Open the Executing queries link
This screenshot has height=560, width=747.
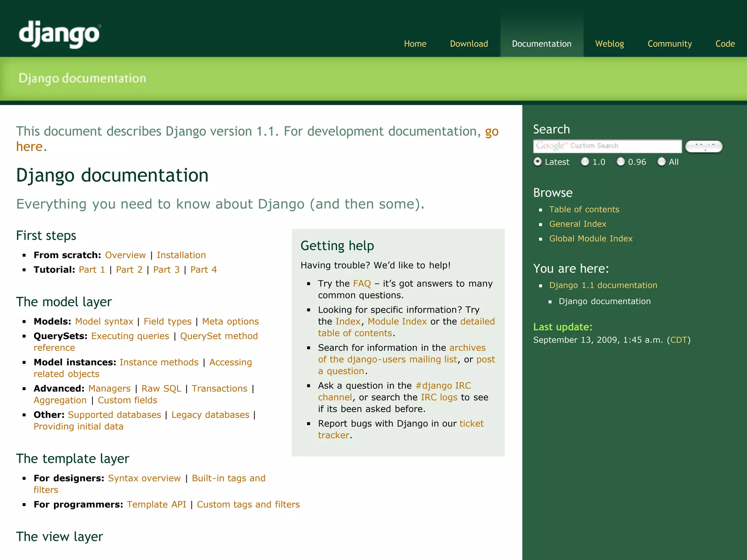tap(130, 336)
